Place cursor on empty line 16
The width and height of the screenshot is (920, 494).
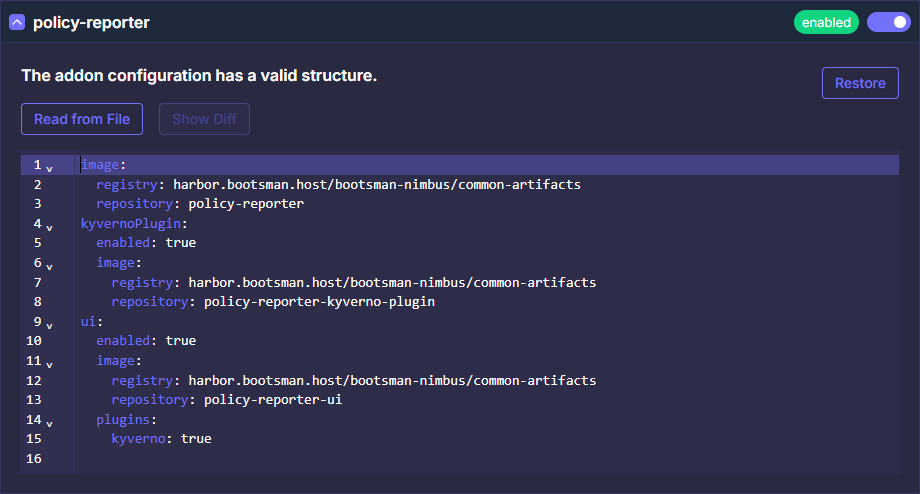300,459
